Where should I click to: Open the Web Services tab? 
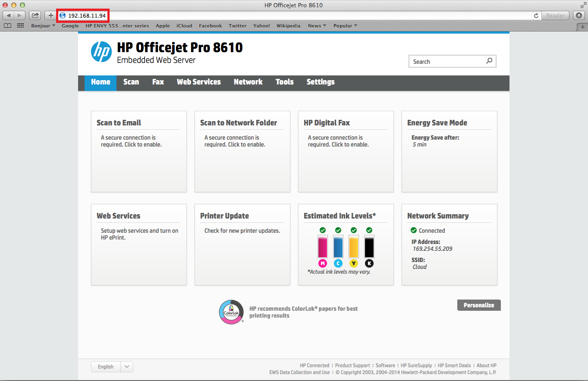click(x=198, y=82)
